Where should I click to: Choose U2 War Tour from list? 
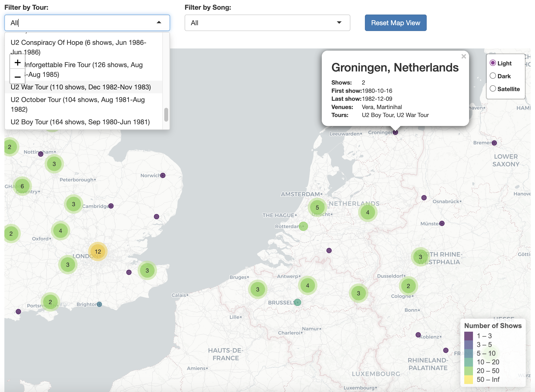pyautogui.click(x=81, y=87)
